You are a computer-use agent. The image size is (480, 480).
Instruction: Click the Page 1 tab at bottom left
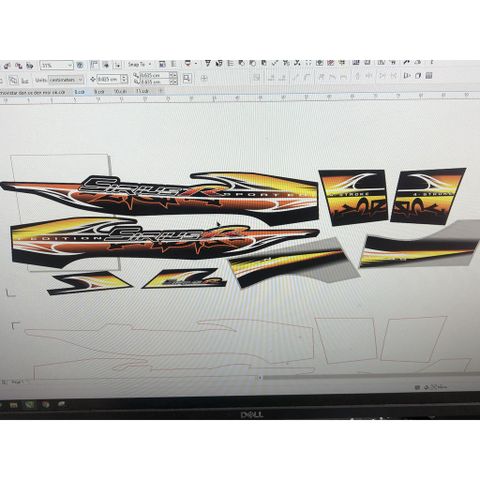(17, 381)
